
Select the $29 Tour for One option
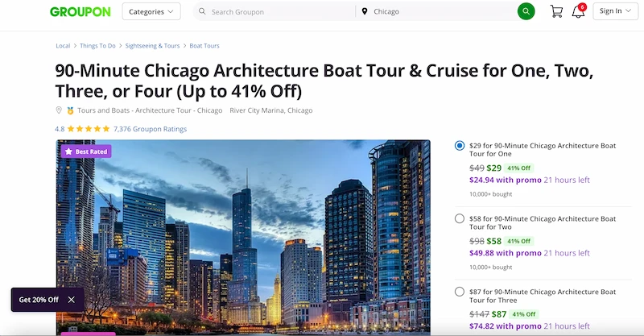pos(459,146)
